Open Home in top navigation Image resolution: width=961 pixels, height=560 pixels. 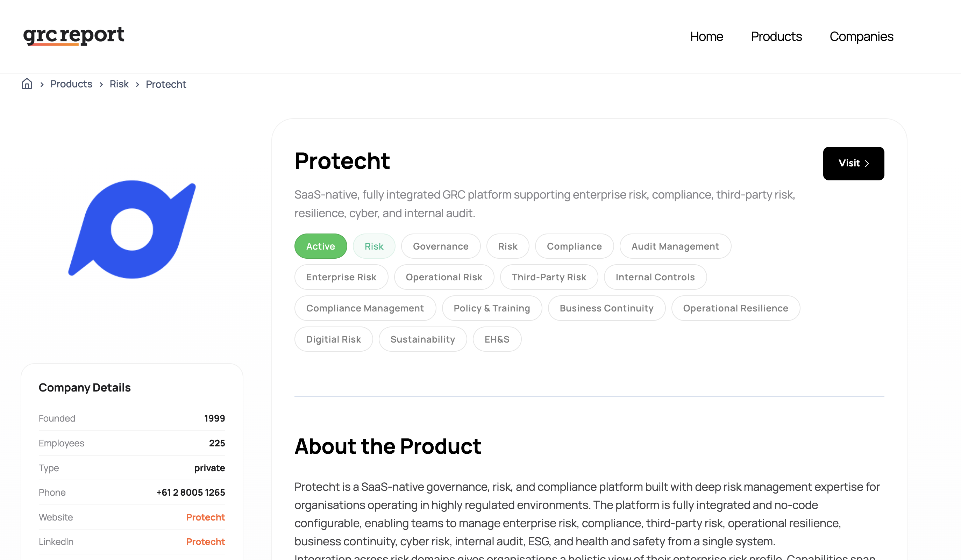coord(706,36)
